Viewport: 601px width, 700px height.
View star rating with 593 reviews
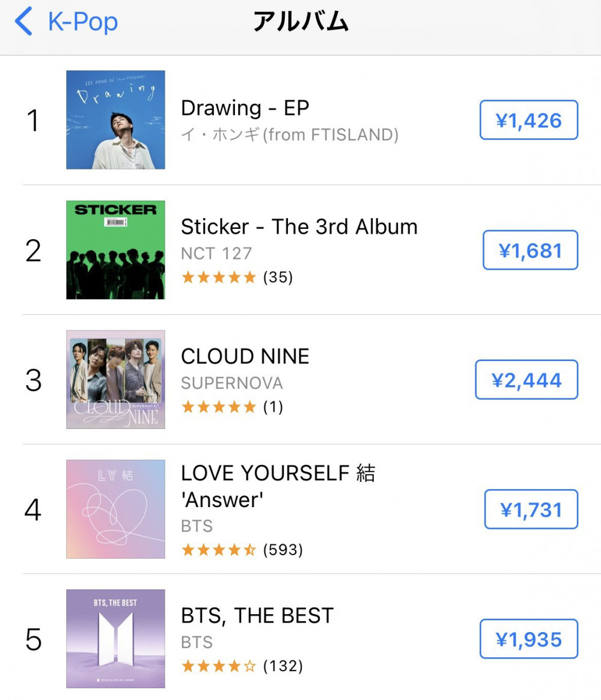[242, 550]
